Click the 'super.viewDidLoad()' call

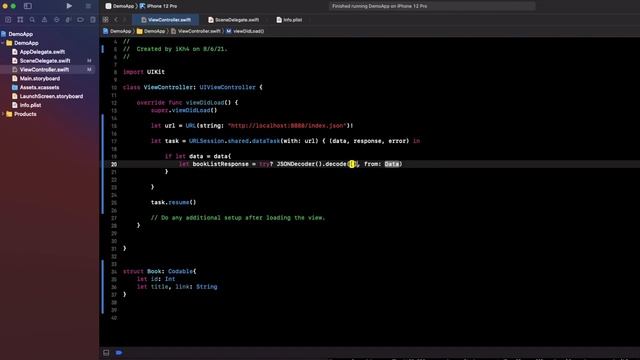[184, 110]
